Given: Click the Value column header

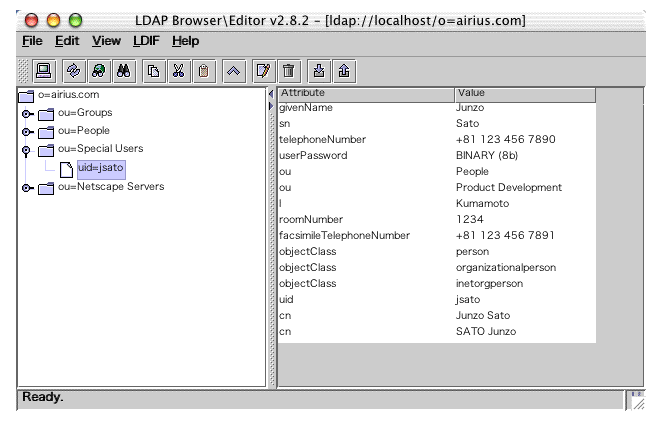Looking at the screenshot, I should point(525,94).
